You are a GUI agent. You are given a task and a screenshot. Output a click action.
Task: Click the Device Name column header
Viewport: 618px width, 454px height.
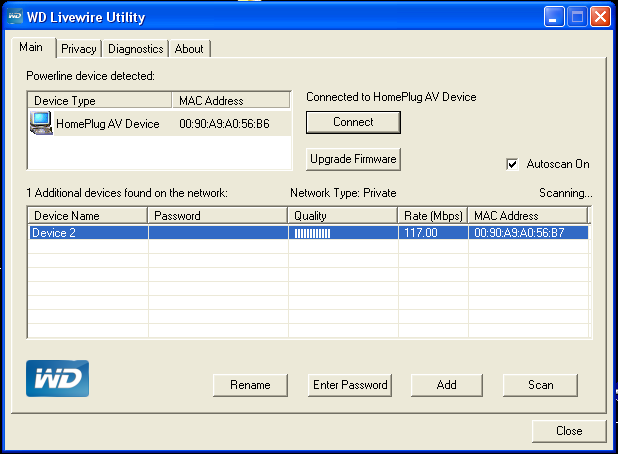[x=87, y=216]
